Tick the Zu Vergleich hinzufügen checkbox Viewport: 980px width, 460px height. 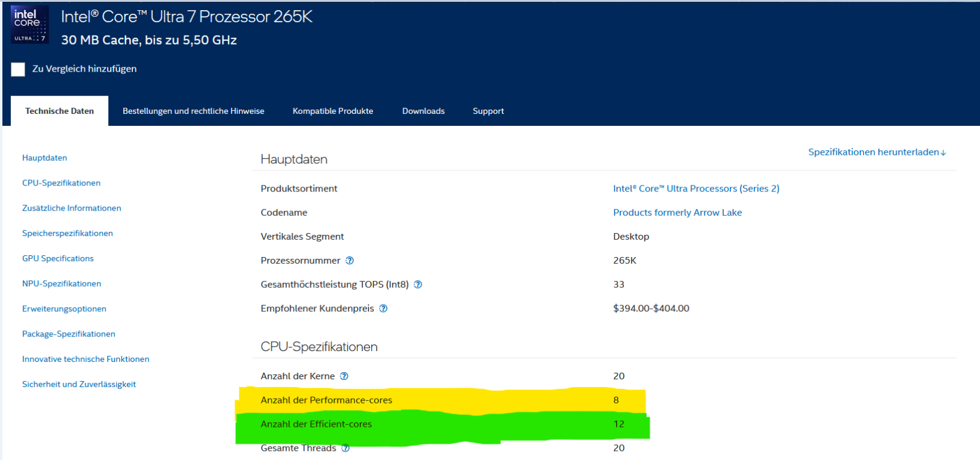(x=18, y=69)
